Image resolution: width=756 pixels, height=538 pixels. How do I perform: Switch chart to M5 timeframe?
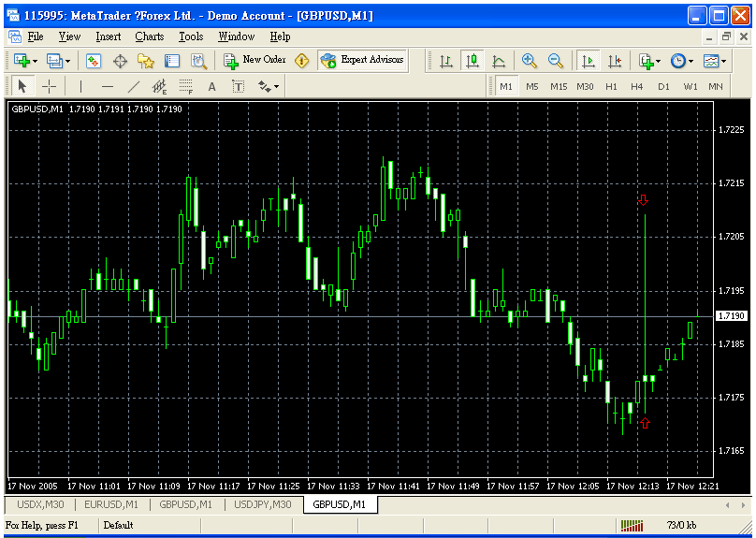point(531,87)
